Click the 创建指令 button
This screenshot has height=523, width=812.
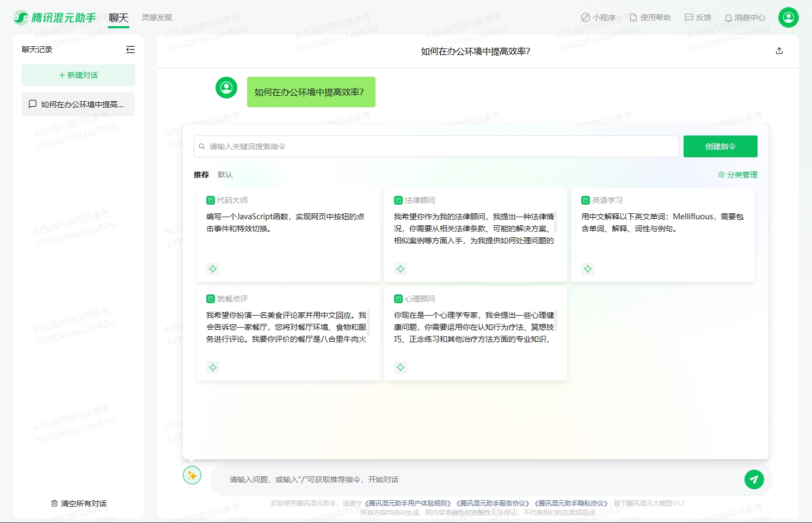point(721,146)
